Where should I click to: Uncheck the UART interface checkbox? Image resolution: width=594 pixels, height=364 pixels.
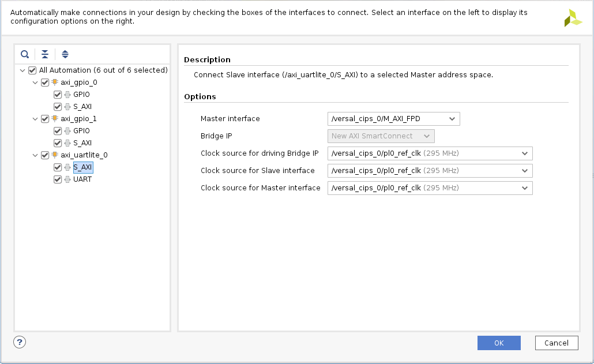(58, 179)
